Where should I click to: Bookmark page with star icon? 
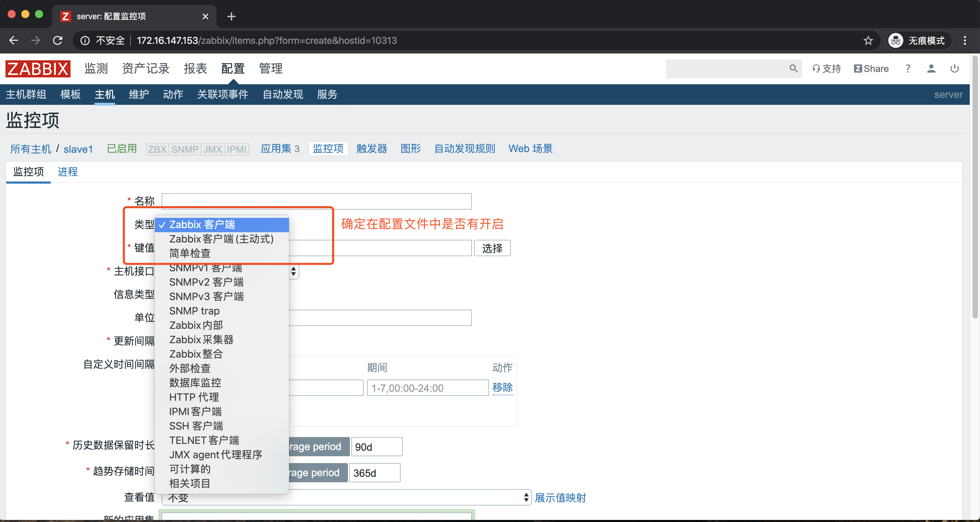click(868, 40)
